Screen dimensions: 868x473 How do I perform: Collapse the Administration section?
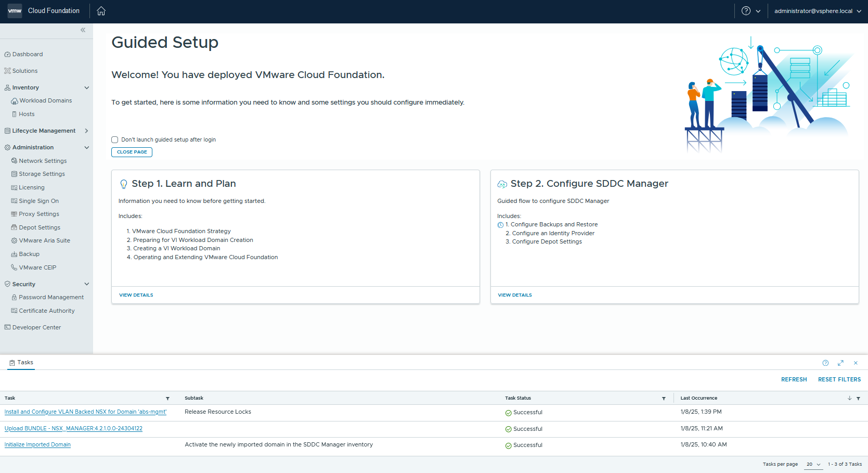click(x=87, y=148)
